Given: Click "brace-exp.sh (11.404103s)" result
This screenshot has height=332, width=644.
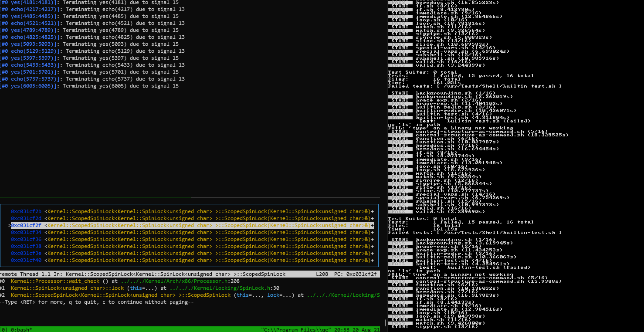Looking at the screenshot, I should [x=459, y=103].
